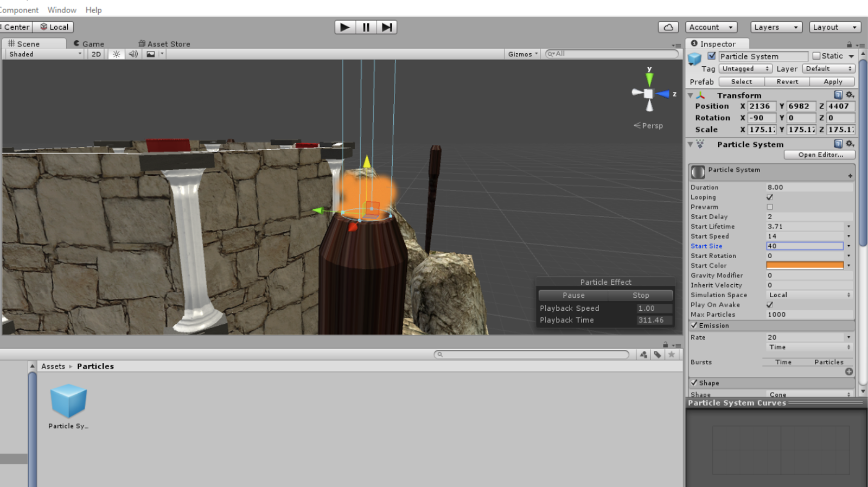Open Simulation Space Local dropdown
The height and width of the screenshot is (487, 868).
pyautogui.click(x=809, y=295)
